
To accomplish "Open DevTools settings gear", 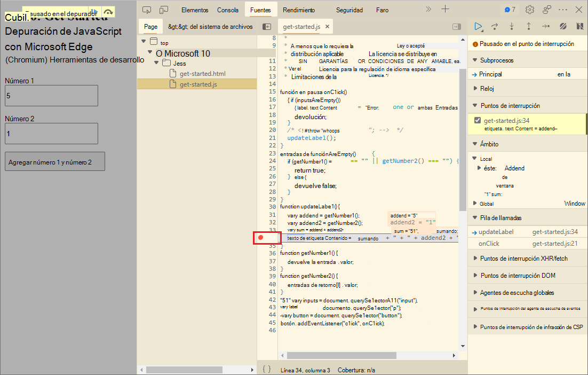I will pos(529,10).
